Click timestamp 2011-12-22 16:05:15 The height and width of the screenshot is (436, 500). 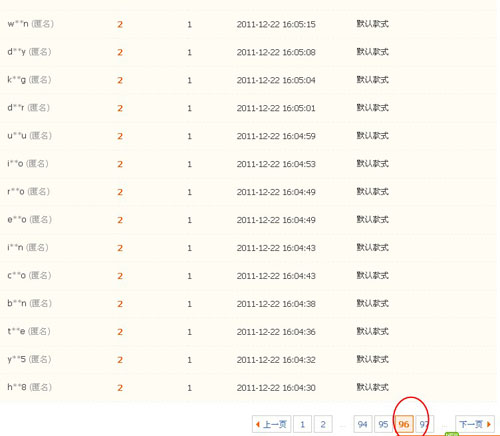pyautogui.click(x=276, y=24)
